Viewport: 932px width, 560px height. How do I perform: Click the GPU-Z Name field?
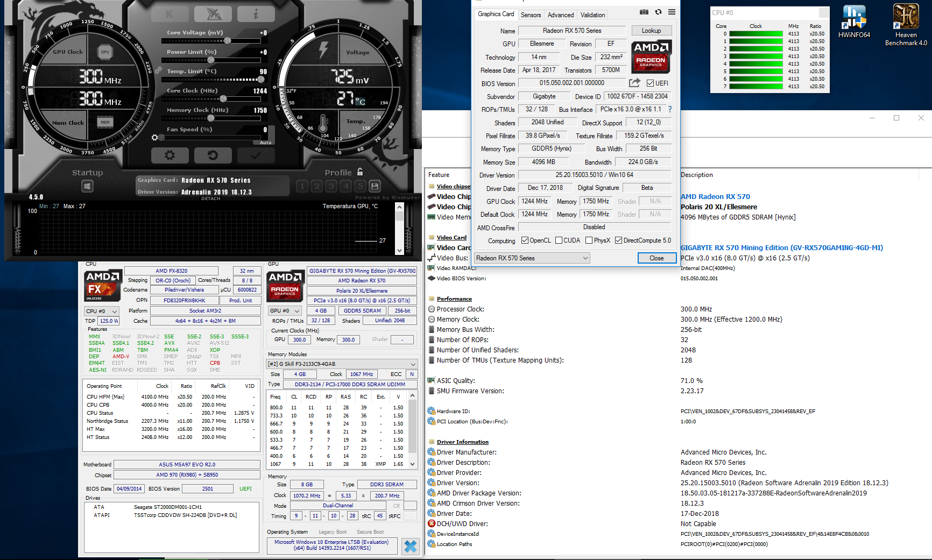click(x=572, y=31)
